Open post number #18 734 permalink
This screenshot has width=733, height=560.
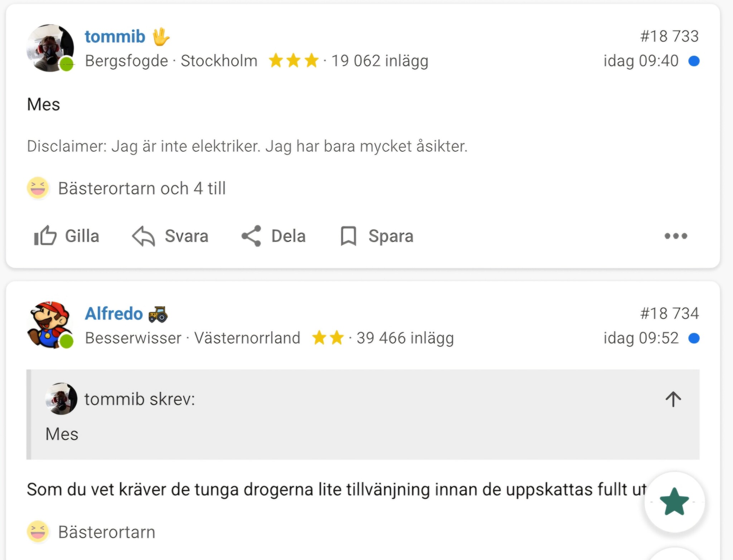[669, 313]
